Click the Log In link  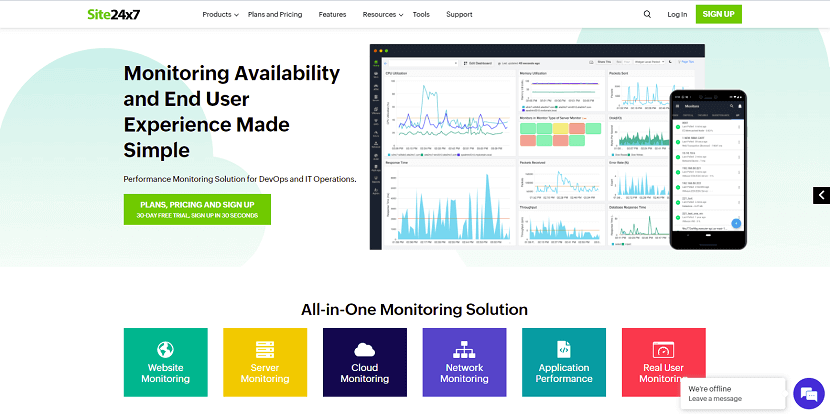point(677,14)
